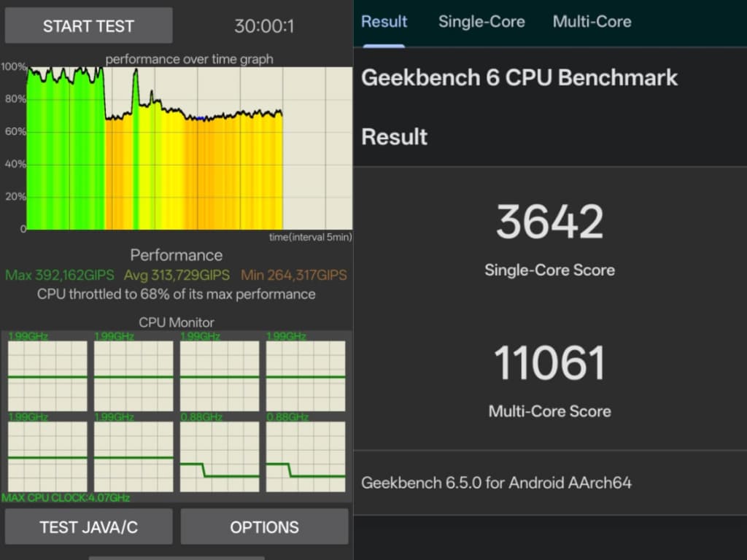Click the performance over time graph
747x560 pixels.
point(190,148)
